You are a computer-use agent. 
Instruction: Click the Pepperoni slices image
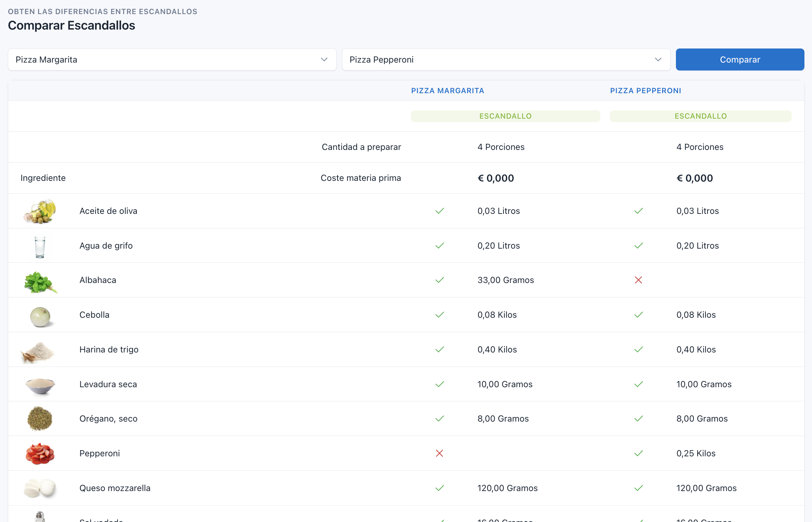coord(40,454)
